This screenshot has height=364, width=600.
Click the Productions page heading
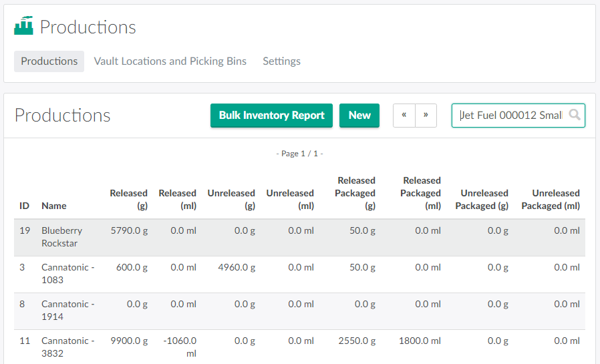coord(63,115)
